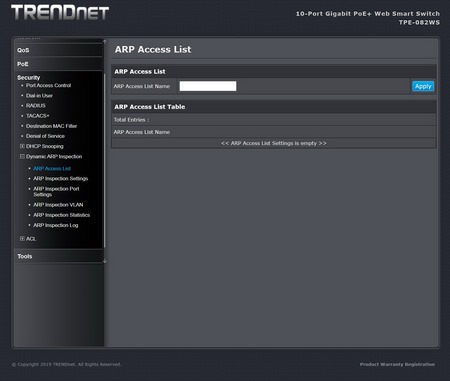Viewport: 450px width, 381px height.
Task: Focus the ARP Access List Name field
Action: tap(208, 86)
